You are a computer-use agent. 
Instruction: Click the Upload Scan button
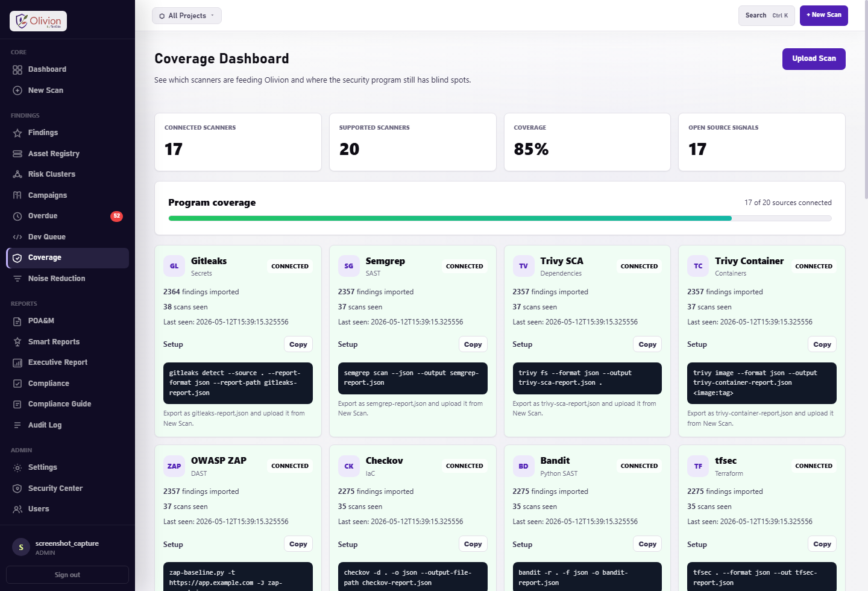814,59
